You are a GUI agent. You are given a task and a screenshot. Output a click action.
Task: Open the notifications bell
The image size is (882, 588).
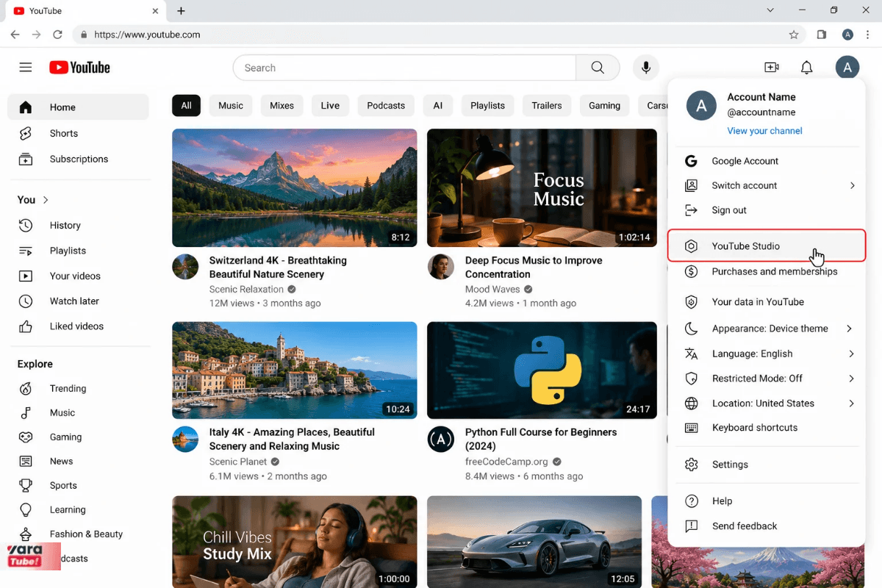(x=806, y=68)
